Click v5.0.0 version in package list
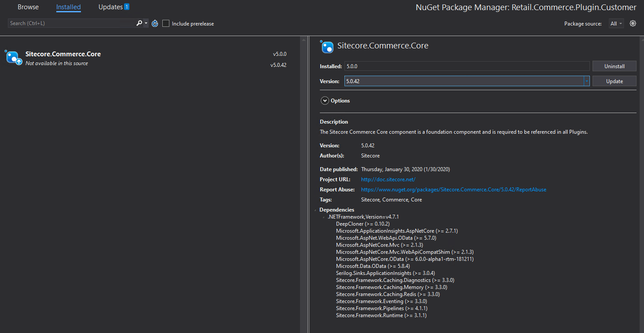 280,54
